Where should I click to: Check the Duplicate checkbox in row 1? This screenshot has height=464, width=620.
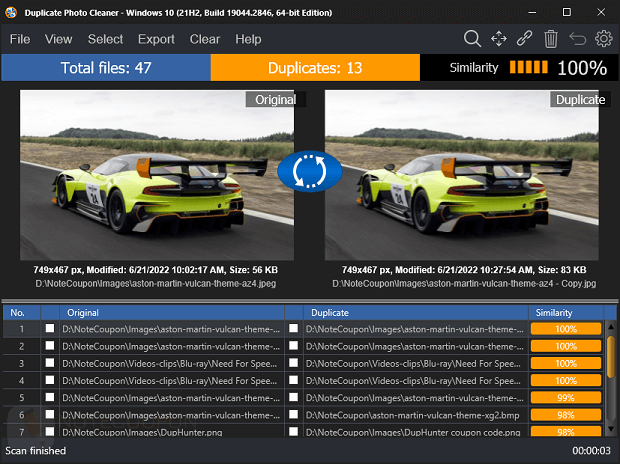293,328
